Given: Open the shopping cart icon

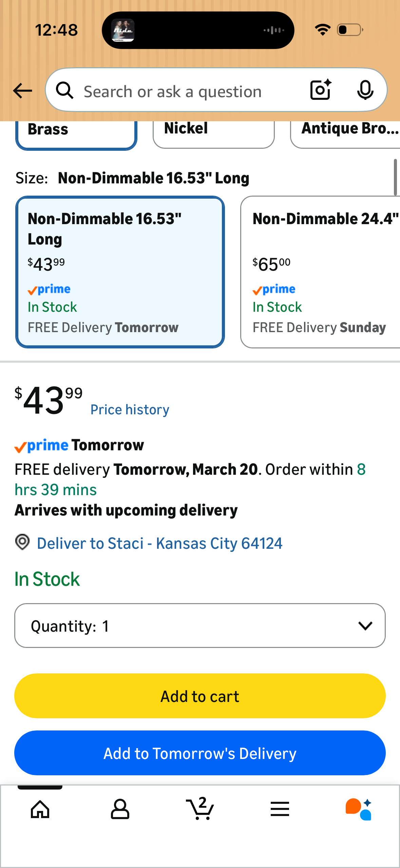Looking at the screenshot, I should click(x=200, y=808).
